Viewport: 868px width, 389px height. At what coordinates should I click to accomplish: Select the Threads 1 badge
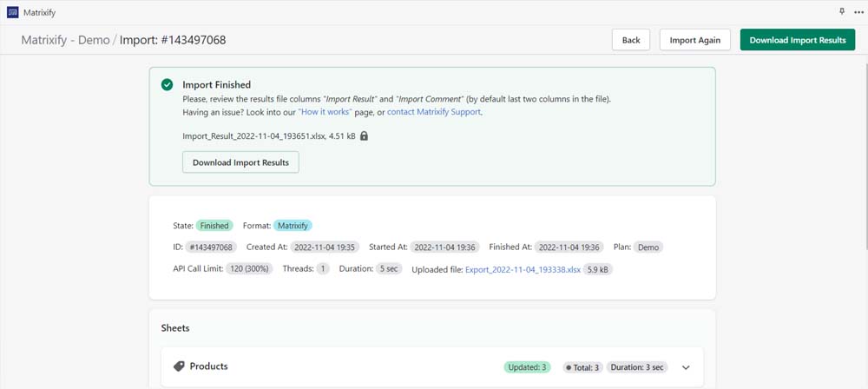[323, 269]
